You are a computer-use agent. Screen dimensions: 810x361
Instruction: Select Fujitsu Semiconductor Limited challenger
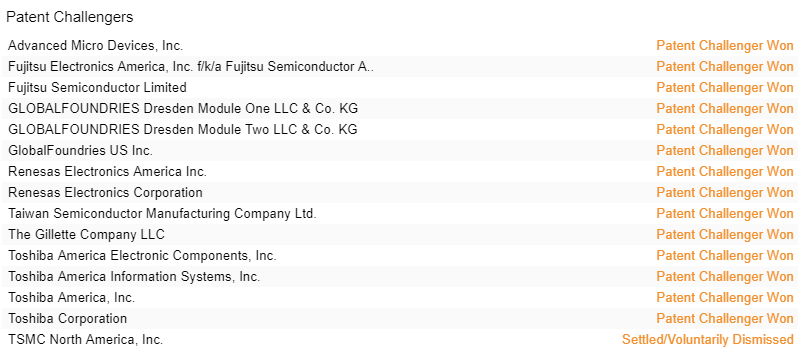point(97,88)
